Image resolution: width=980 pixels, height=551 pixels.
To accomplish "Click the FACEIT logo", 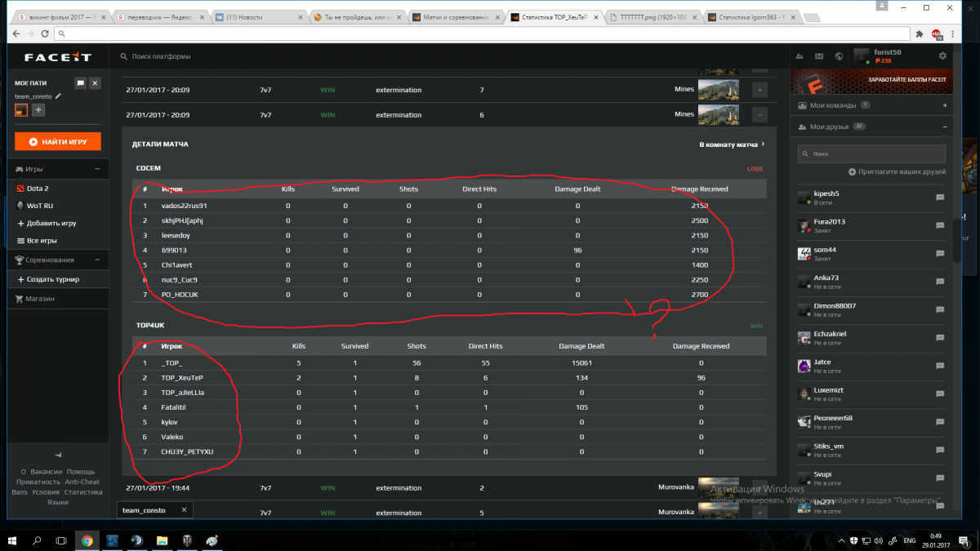I will pyautogui.click(x=57, y=57).
